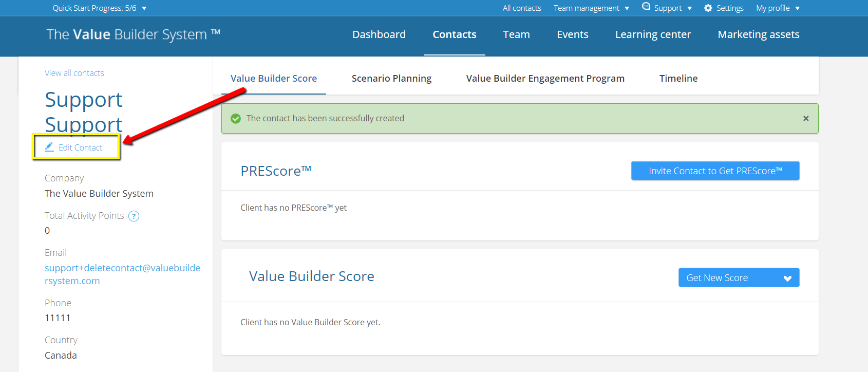868x372 pixels.
Task: Click the Value Builder Score section heading
Action: point(312,276)
